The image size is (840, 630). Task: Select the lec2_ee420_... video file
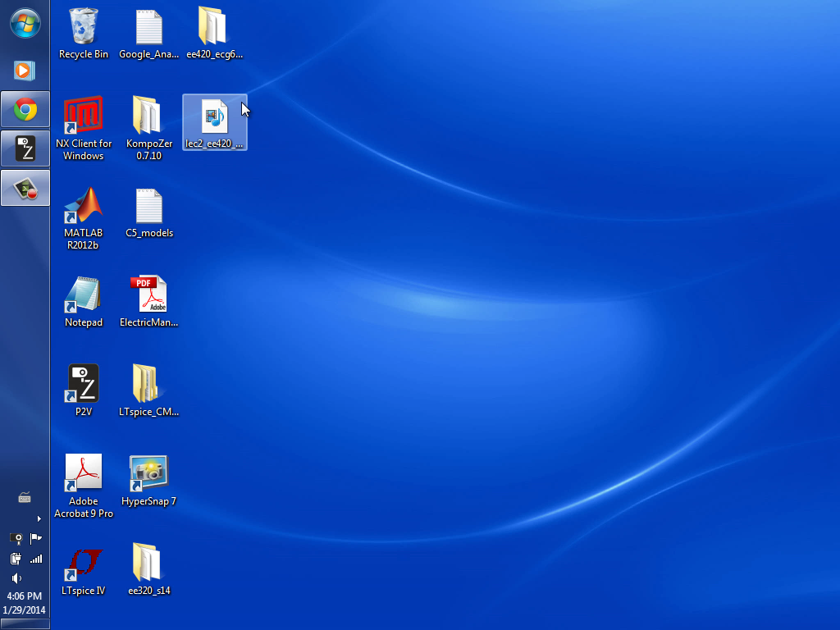[x=215, y=123]
